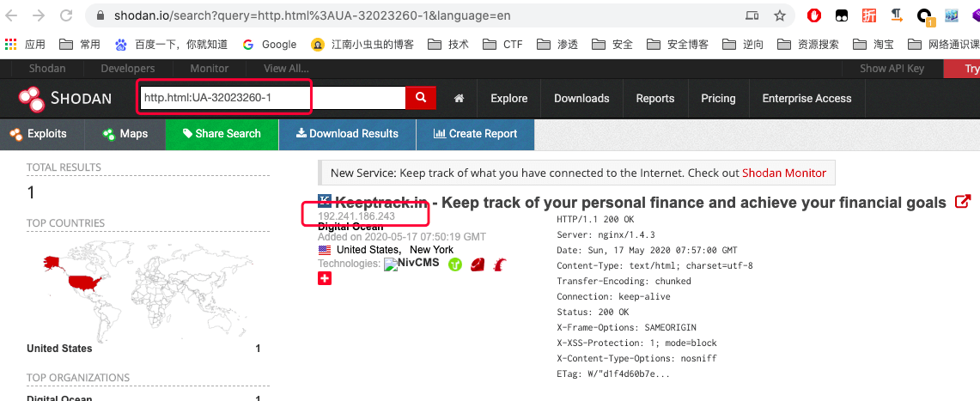980x401 pixels.
Task: Open the Keeptrack.in result title link
Action: coord(641,203)
